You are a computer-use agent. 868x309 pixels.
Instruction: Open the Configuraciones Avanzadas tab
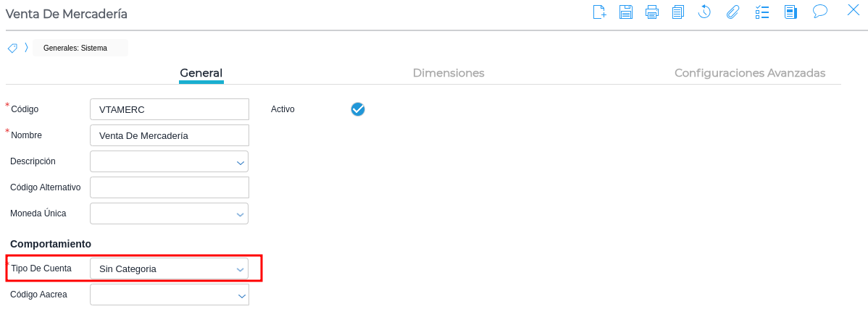point(750,73)
